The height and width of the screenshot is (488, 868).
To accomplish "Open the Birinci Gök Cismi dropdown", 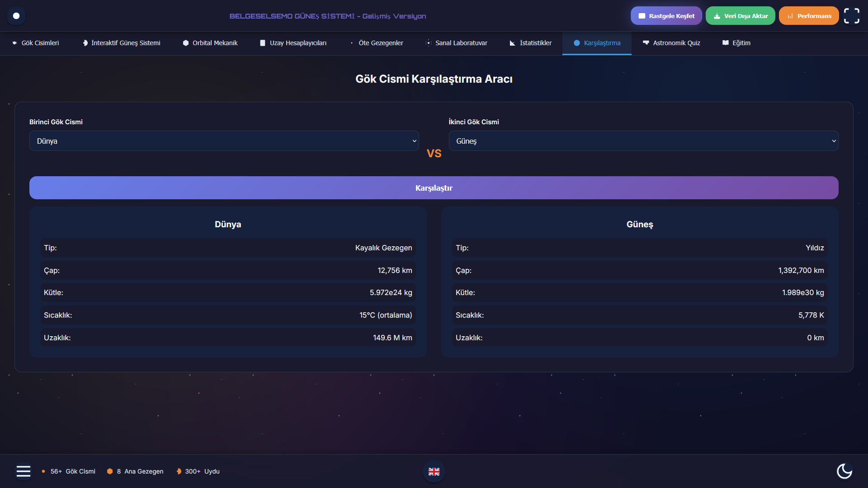I will [x=224, y=141].
